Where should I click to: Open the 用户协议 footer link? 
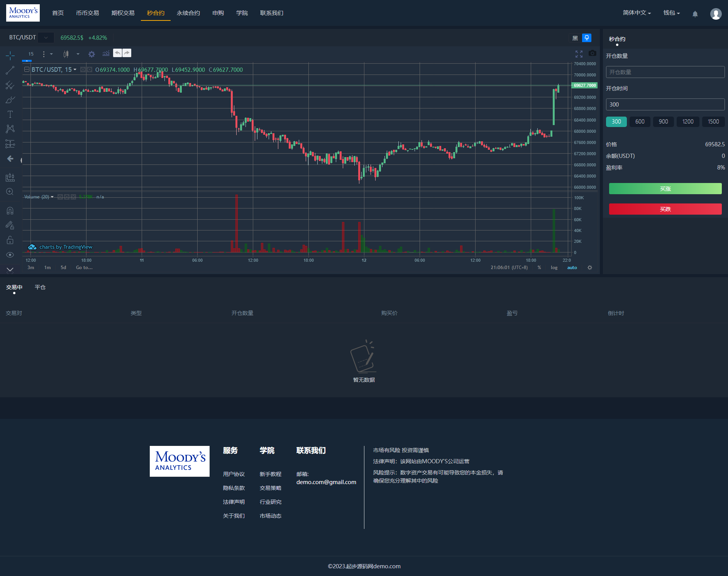click(234, 474)
